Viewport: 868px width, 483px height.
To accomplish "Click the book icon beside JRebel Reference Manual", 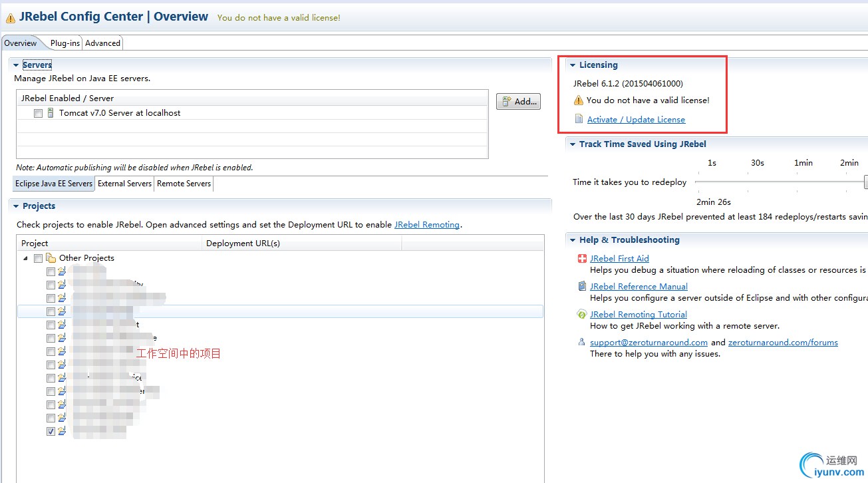I will [583, 287].
